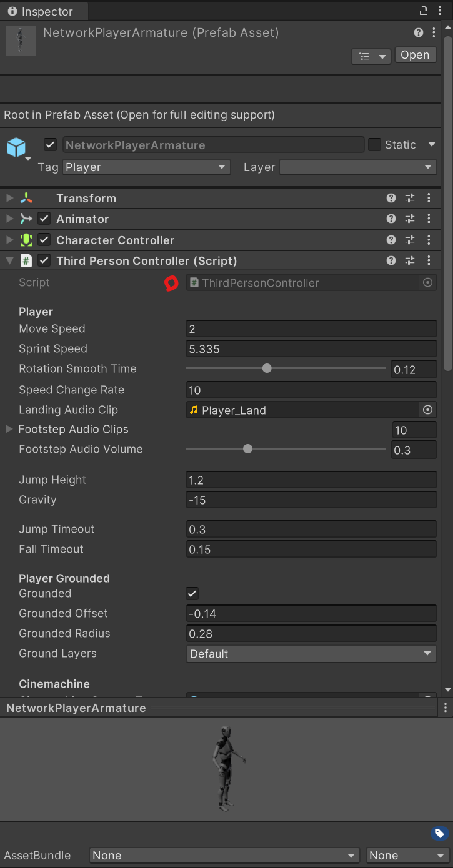Click the Open prefab button

coord(415,55)
